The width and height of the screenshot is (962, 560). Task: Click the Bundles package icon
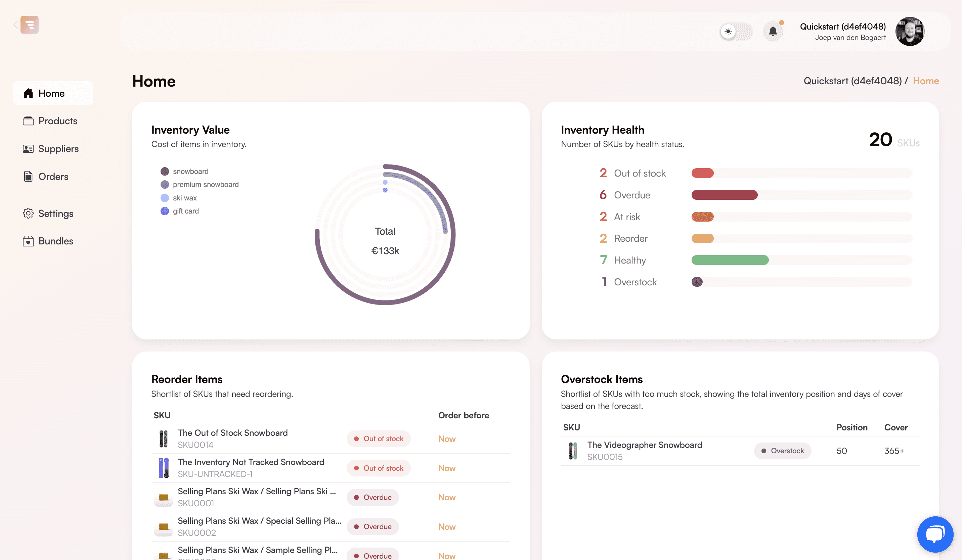coord(28,241)
